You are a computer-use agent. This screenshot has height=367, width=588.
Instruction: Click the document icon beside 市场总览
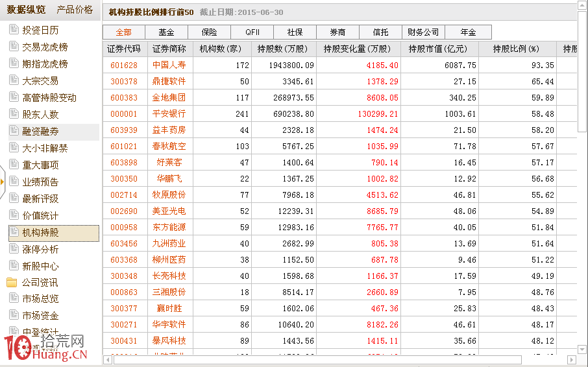14,298
